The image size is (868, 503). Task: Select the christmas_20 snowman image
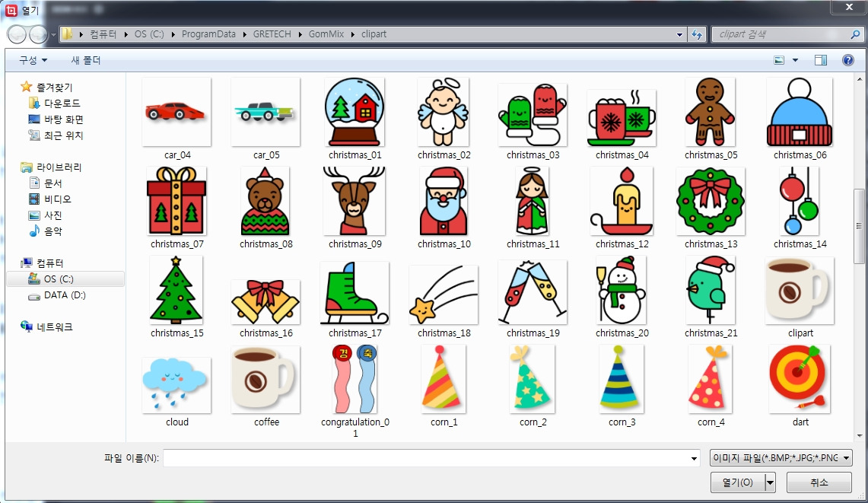click(621, 290)
